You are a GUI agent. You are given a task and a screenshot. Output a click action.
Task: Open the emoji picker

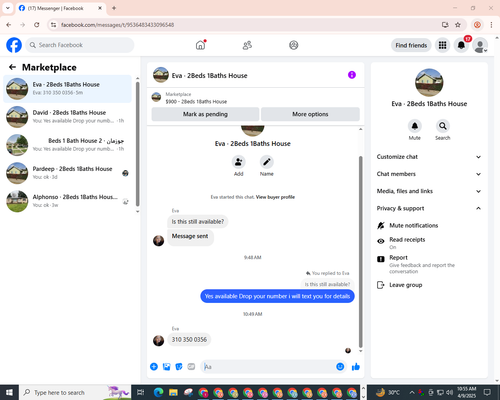340,367
